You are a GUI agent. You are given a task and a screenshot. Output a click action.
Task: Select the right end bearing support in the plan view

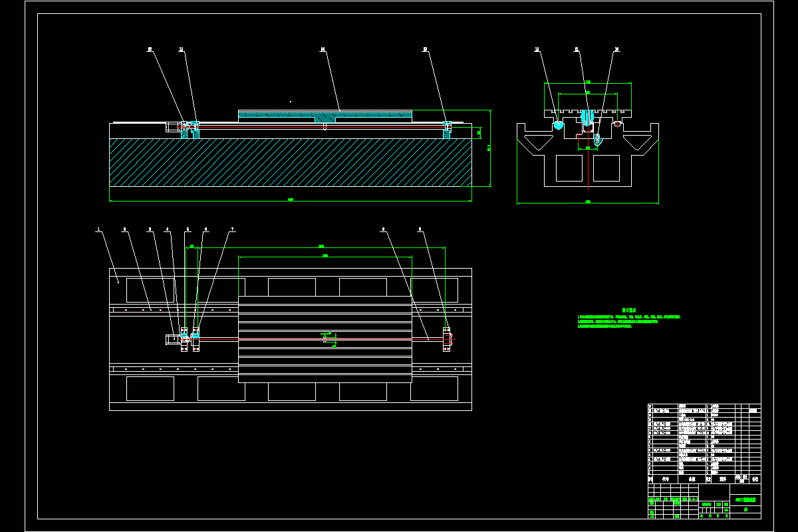pyautogui.click(x=447, y=339)
